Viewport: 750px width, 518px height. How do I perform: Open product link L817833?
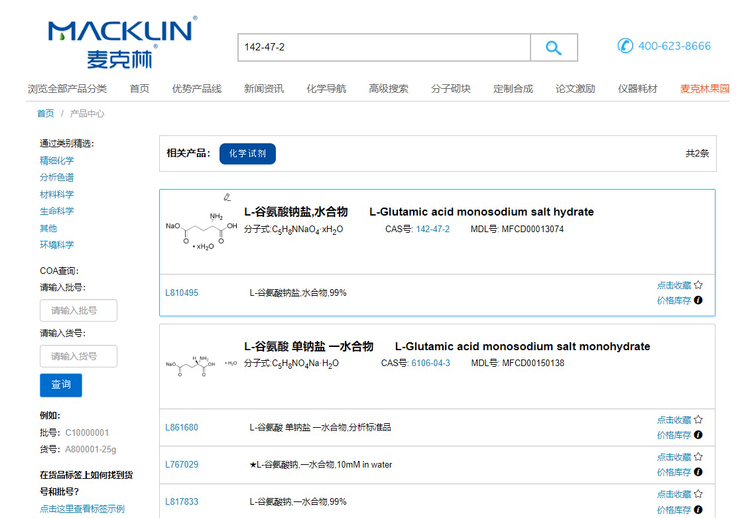tap(181, 502)
